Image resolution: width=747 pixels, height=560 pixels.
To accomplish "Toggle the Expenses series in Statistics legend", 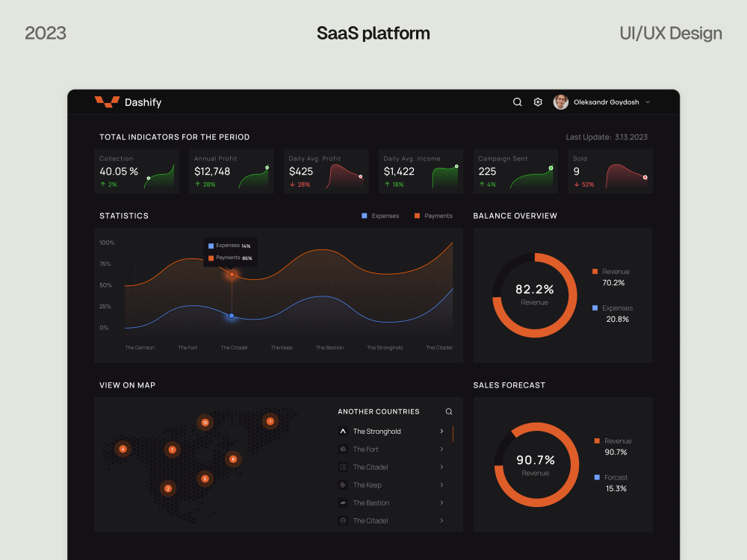I will 380,216.
